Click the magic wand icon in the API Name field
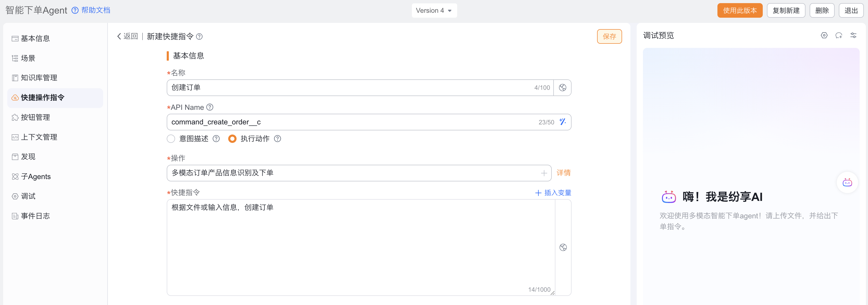The height and width of the screenshot is (305, 868). [x=562, y=122]
